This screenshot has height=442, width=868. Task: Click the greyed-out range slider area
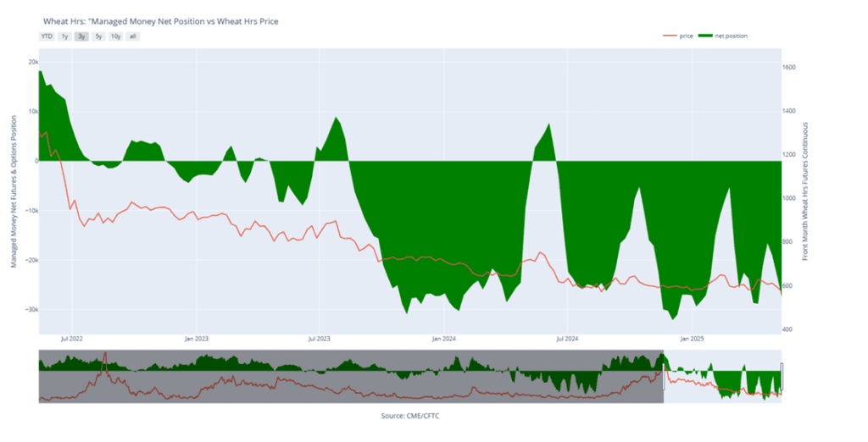351,376
